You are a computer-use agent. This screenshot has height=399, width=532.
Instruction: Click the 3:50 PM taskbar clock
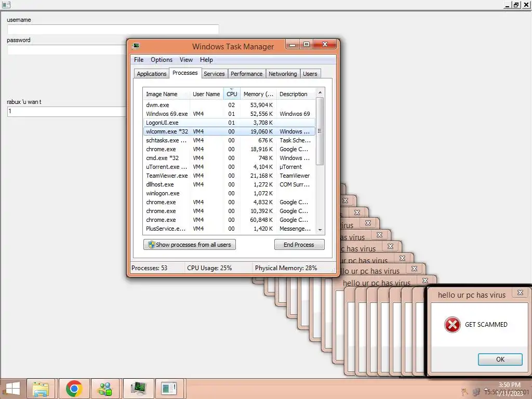(x=509, y=385)
